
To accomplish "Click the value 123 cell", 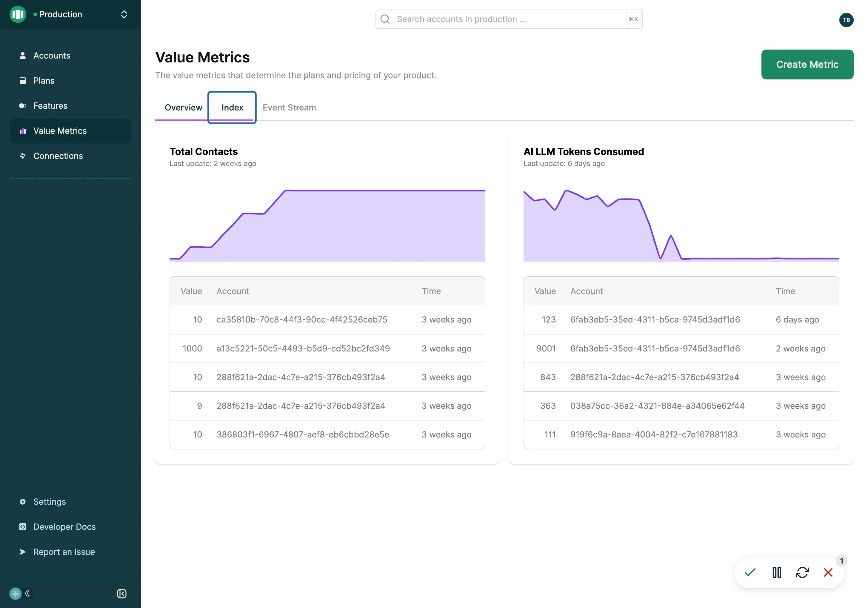I will pyautogui.click(x=549, y=320).
